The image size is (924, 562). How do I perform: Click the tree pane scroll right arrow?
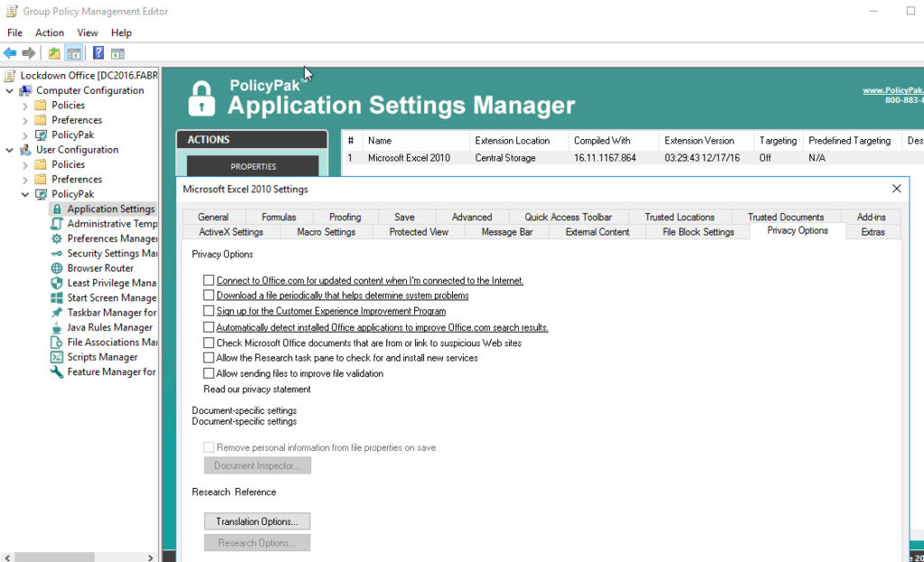click(x=151, y=557)
